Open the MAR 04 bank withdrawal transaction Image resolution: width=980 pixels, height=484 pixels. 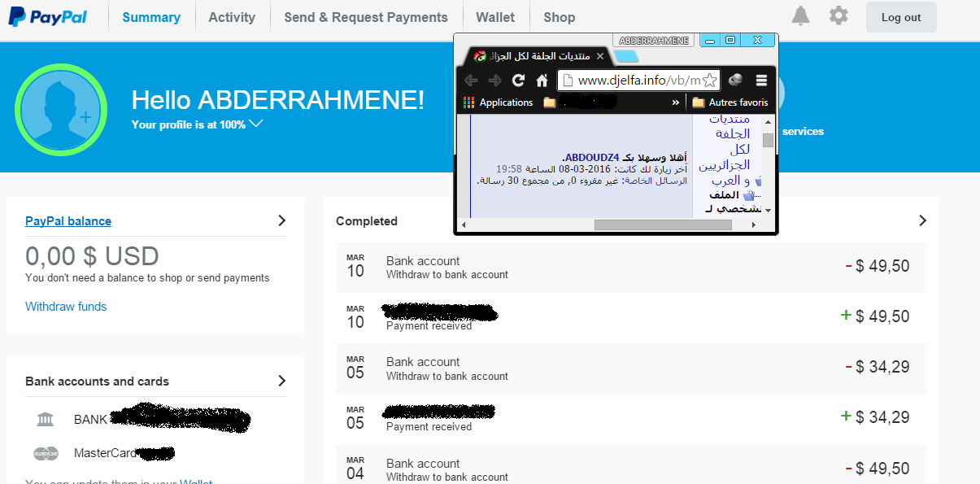pos(631,464)
